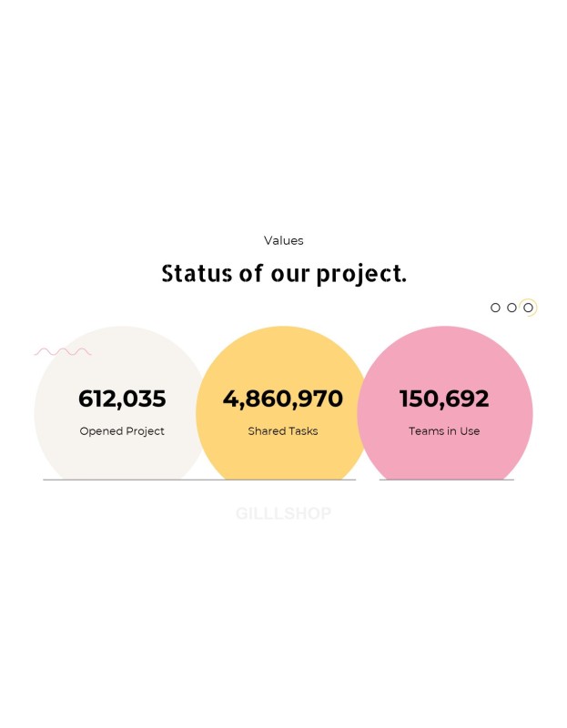The width and height of the screenshot is (567, 728).
Task: Select the middle pagination dot
Action: pos(511,308)
